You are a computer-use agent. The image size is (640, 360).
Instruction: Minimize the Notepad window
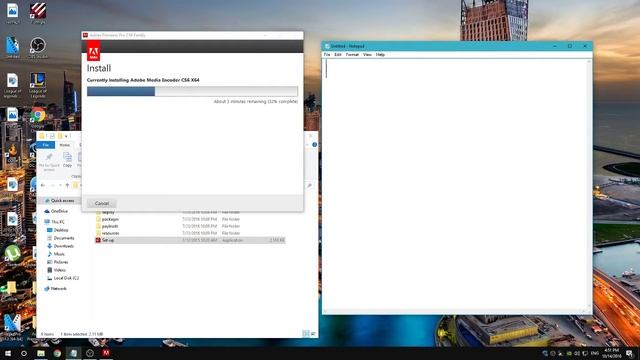coord(555,46)
